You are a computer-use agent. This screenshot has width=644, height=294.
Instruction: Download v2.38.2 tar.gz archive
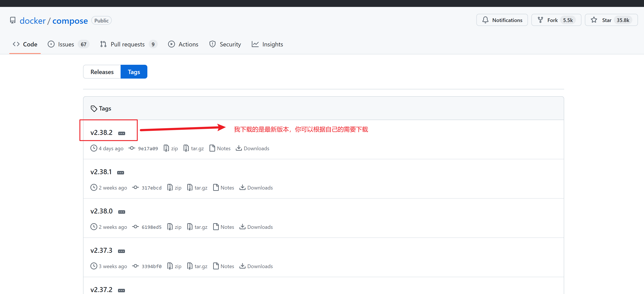point(194,148)
